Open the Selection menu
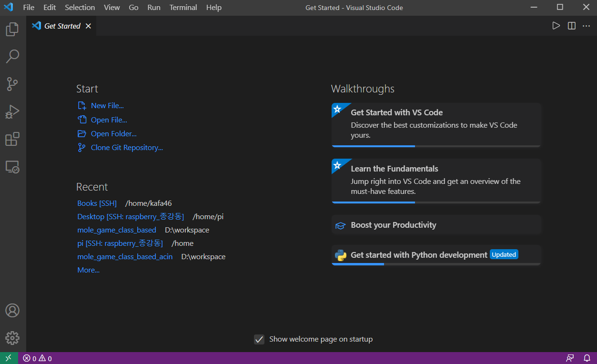The height and width of the screenshot is (364, 597). 80,8
